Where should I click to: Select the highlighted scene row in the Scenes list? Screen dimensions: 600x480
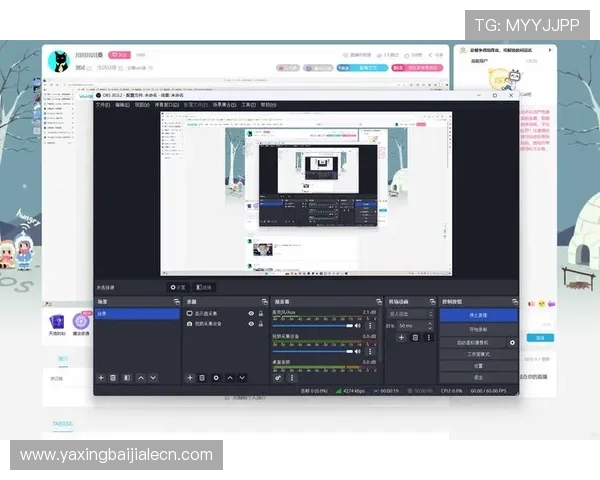coord(137,313)
